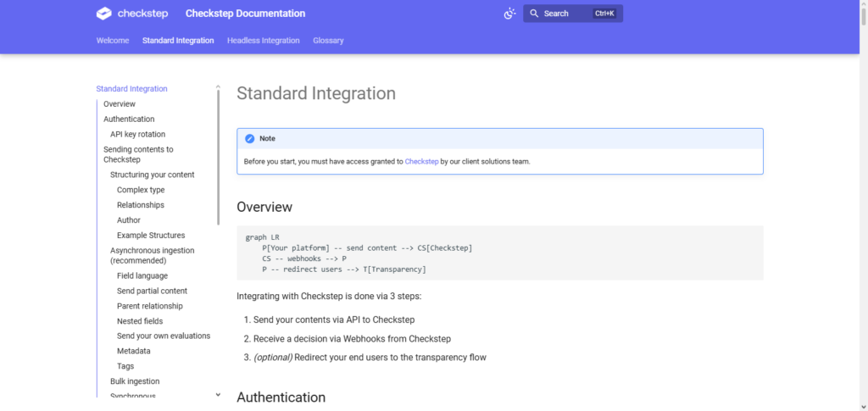Go to Authentication in sidebar
The image size is (868, 411).
pos(129,119)
